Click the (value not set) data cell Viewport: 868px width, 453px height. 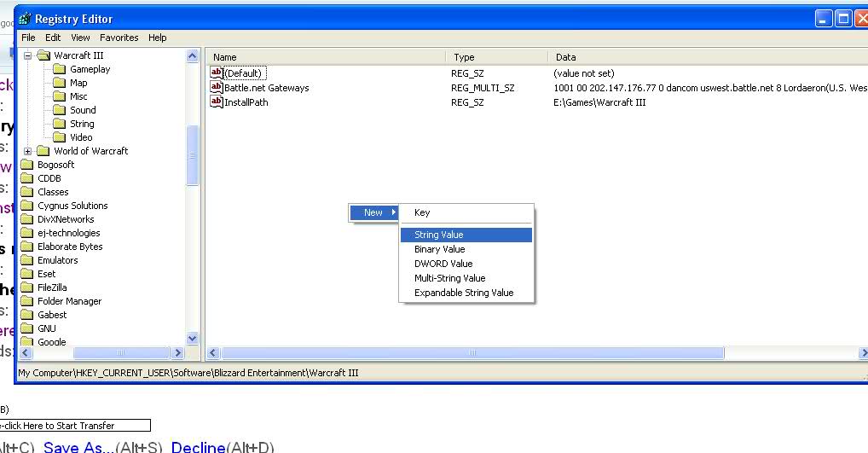tap(583, 73)
